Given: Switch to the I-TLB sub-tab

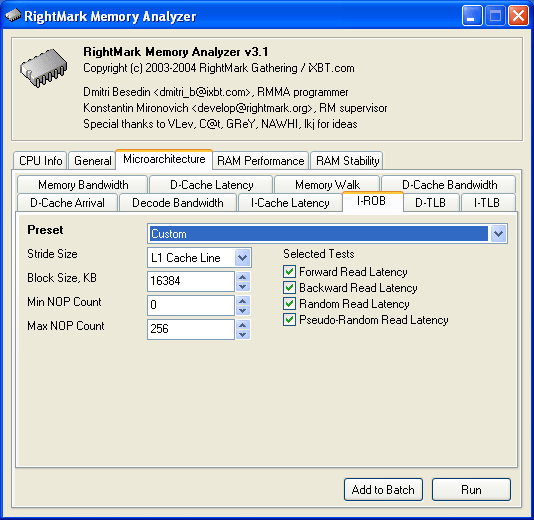Looking at the screenshot, I should (x=487, y=203).
